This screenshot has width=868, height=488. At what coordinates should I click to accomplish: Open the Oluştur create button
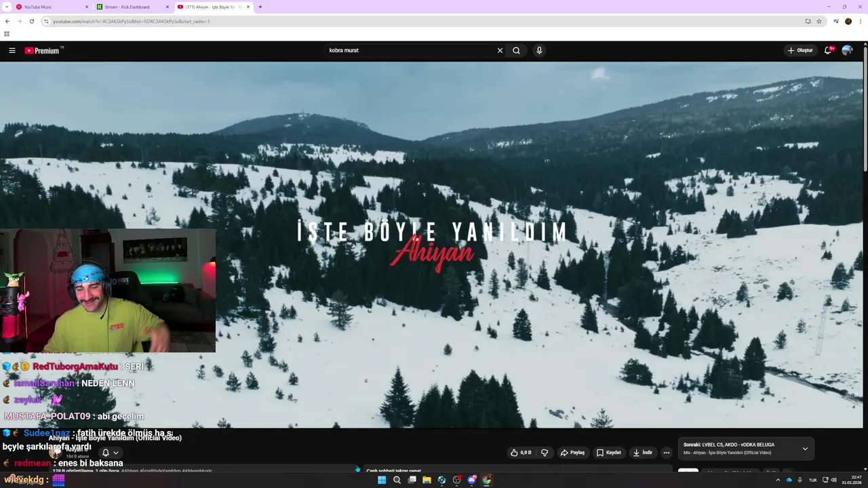click(800, 50)
